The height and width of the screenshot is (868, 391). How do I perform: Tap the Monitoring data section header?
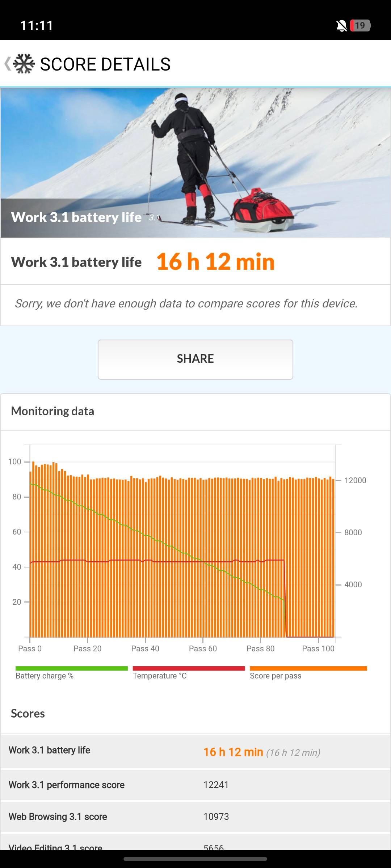pyautogui.click(x=52, y=411)
